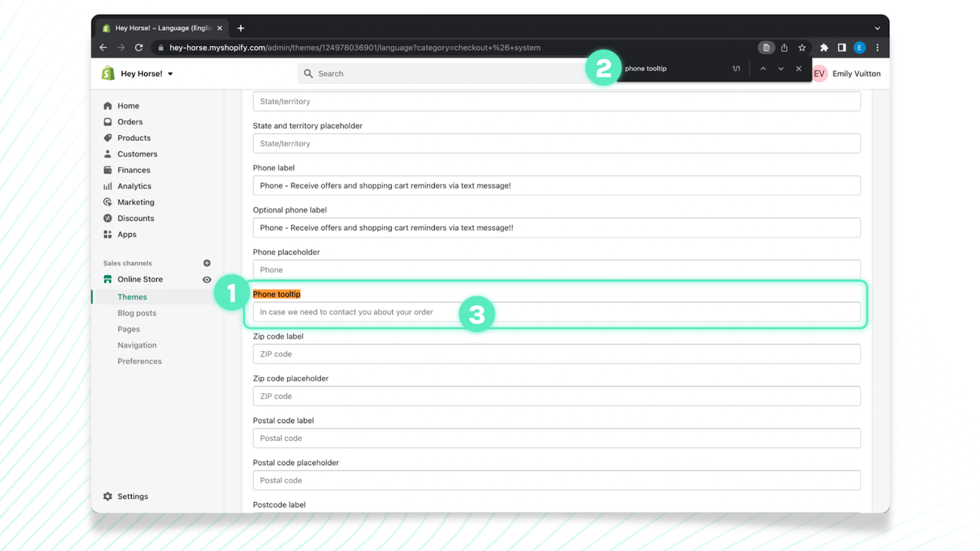Click the Chrome side panel icon
Screen dimensions: 980x551
[x=842, y=47]
